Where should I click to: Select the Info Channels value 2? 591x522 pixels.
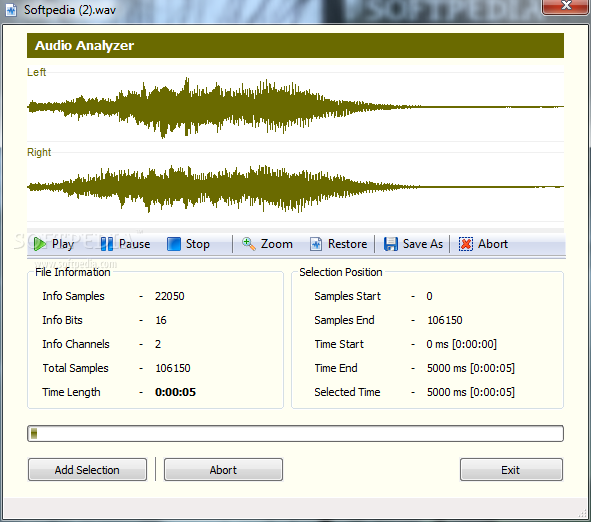point(158,344)
